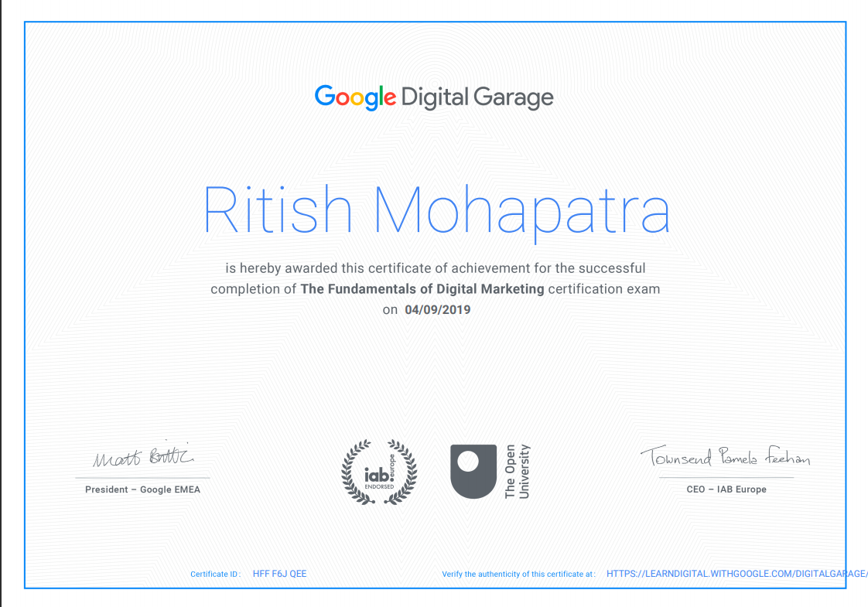The height and width of the screenshot is (607, 868).
Task: Click 'Verify the authenticity of this certificate at' text
Action: tap(518, 575)
